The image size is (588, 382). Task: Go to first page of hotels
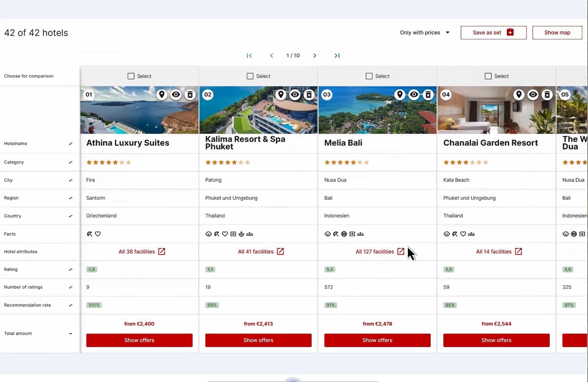point(249,56)
